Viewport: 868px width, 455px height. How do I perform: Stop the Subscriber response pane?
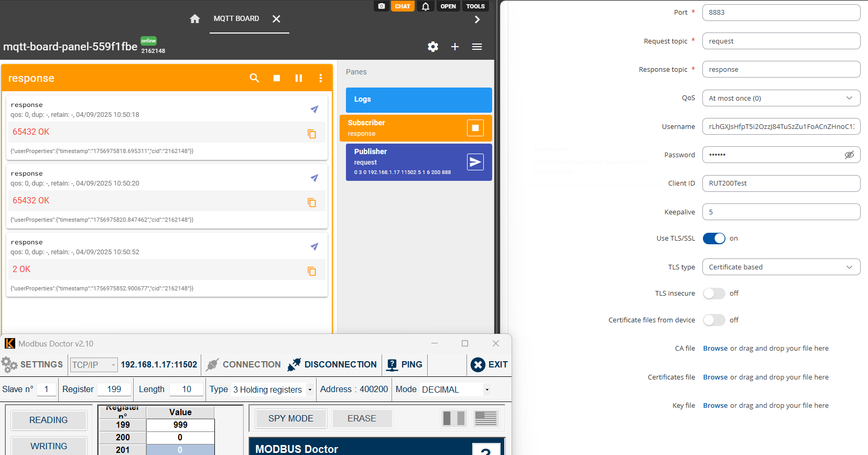(x=475, y=128)
